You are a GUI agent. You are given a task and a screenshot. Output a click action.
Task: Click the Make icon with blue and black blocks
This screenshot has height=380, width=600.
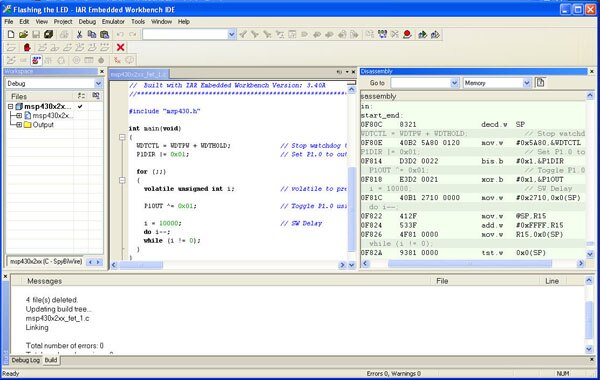click(382, 34)
